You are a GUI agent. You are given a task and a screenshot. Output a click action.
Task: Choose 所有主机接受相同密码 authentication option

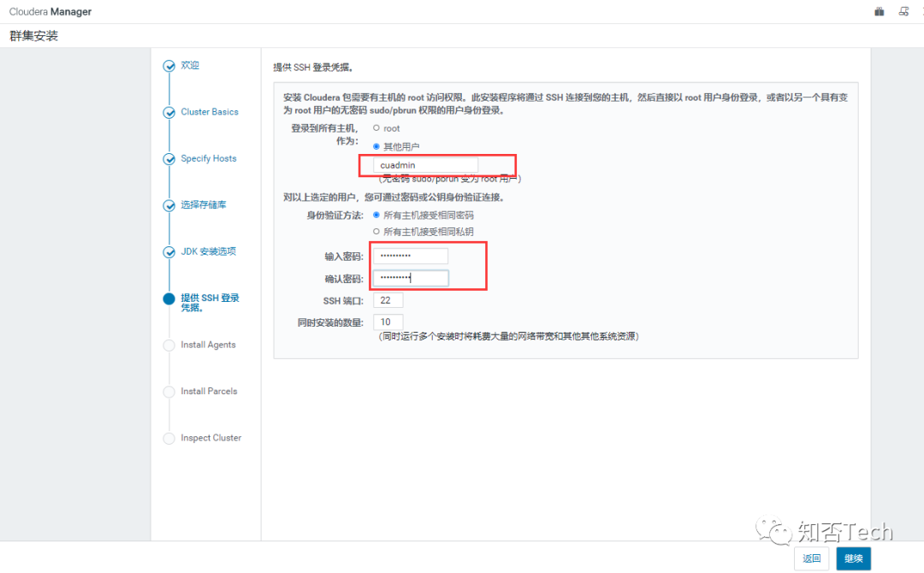click(x=376, y=215)
